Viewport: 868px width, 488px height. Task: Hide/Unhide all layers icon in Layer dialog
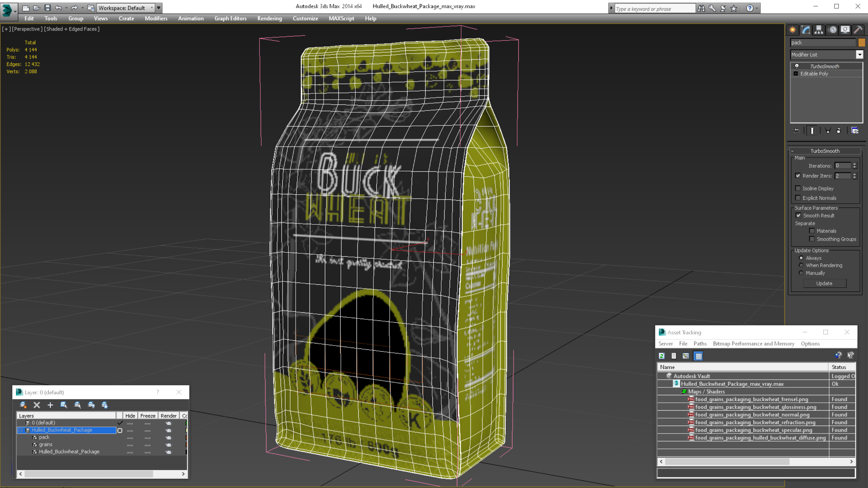coord(91,405)
